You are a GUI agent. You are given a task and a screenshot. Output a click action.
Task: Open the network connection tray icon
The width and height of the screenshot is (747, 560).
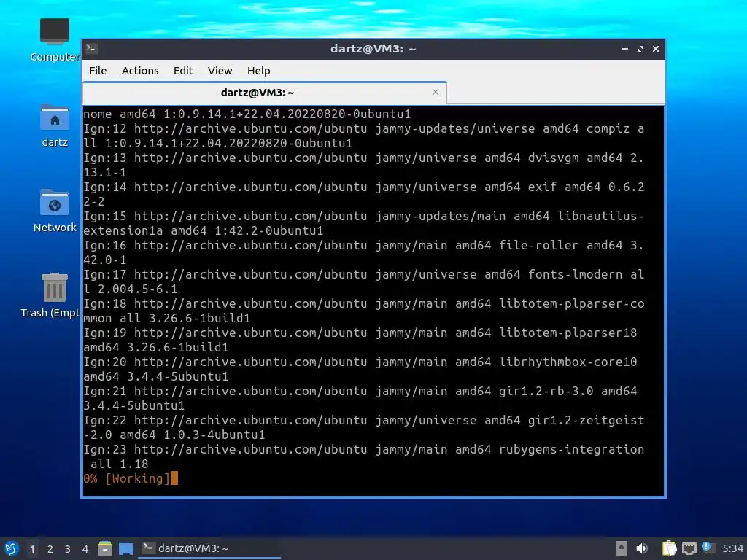tap(689, 548)
